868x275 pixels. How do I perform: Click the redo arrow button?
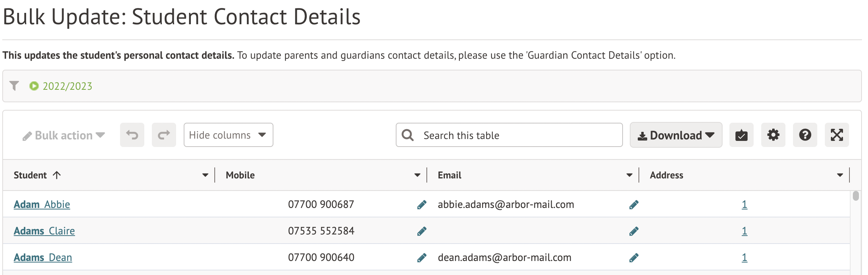point(164,135)
